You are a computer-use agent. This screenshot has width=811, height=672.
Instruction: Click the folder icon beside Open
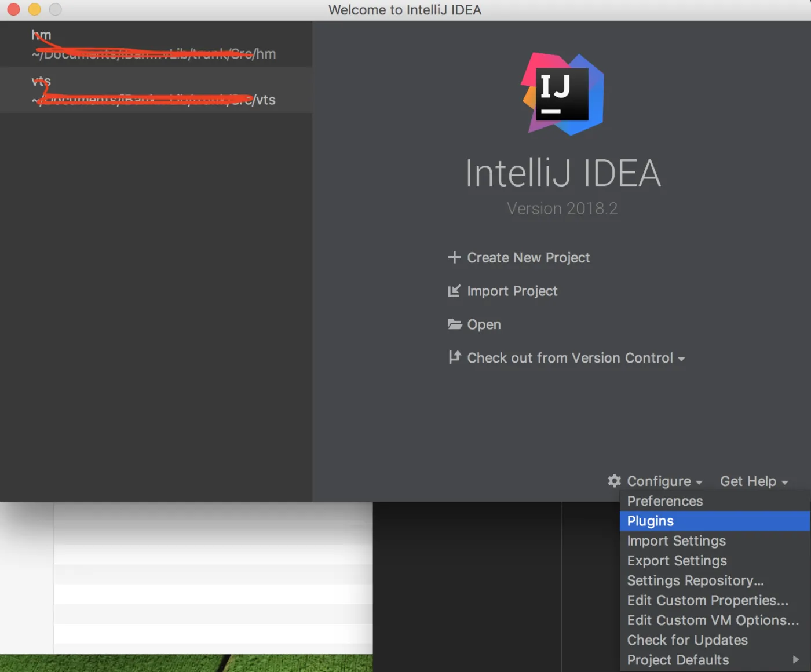point(455,324)
